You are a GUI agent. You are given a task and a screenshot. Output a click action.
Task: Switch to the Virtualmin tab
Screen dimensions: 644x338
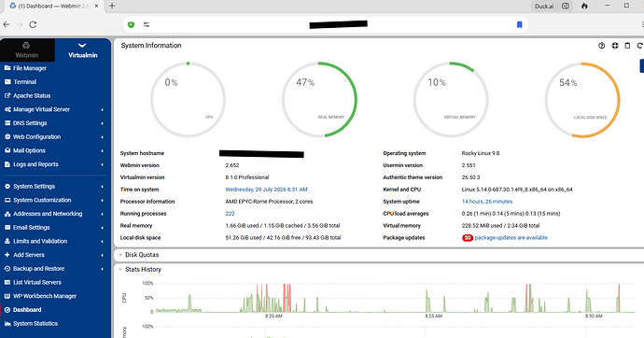coord(82,50)
